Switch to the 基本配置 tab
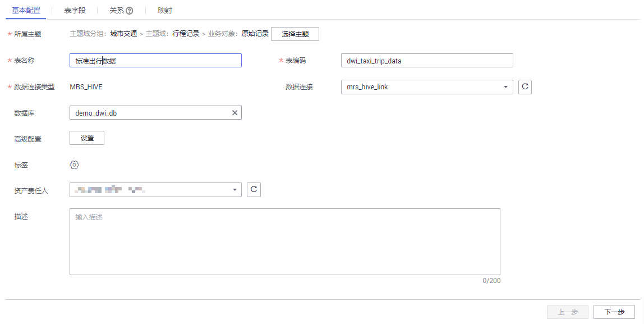The height and width of the screenshot is (324, 644). tap(26, 10)
